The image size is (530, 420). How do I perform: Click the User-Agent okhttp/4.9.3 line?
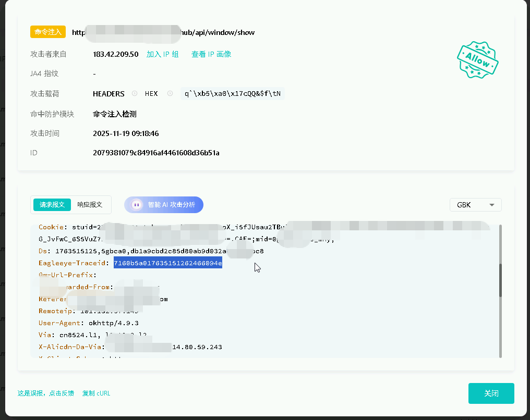[88, 323]
